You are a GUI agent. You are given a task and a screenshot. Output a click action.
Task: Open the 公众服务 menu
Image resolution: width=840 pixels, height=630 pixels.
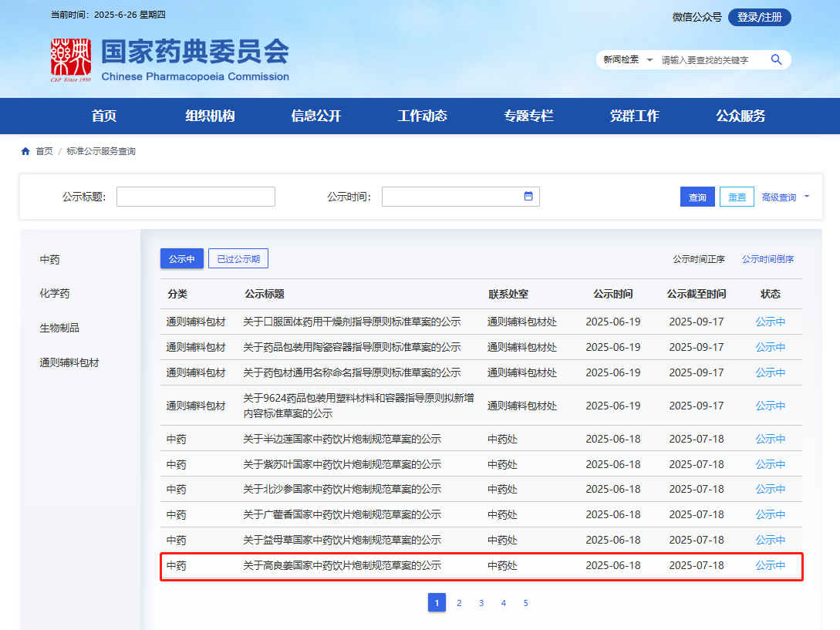click(x=740, y=116)
